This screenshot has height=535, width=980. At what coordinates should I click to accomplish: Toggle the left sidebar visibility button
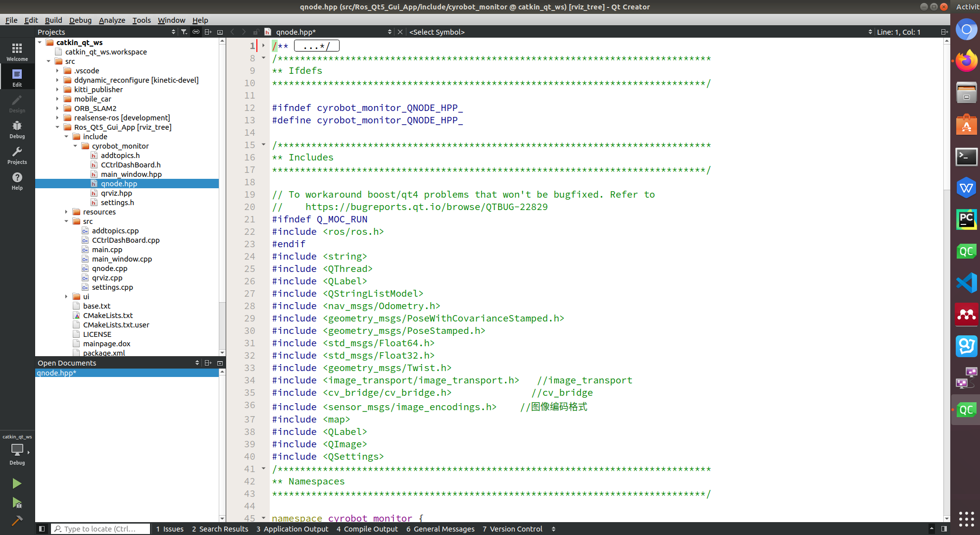pos(42,529)
